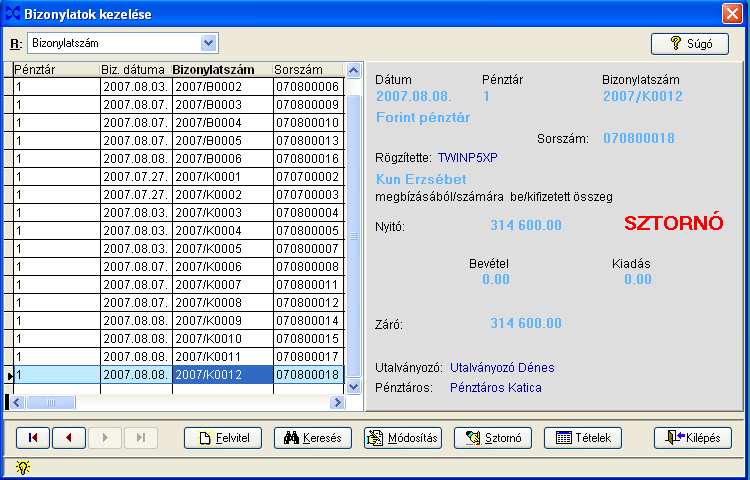The width and height of the screenshot is (750, 480).
Task: Open Tételek items
Action: click(583, 437)
